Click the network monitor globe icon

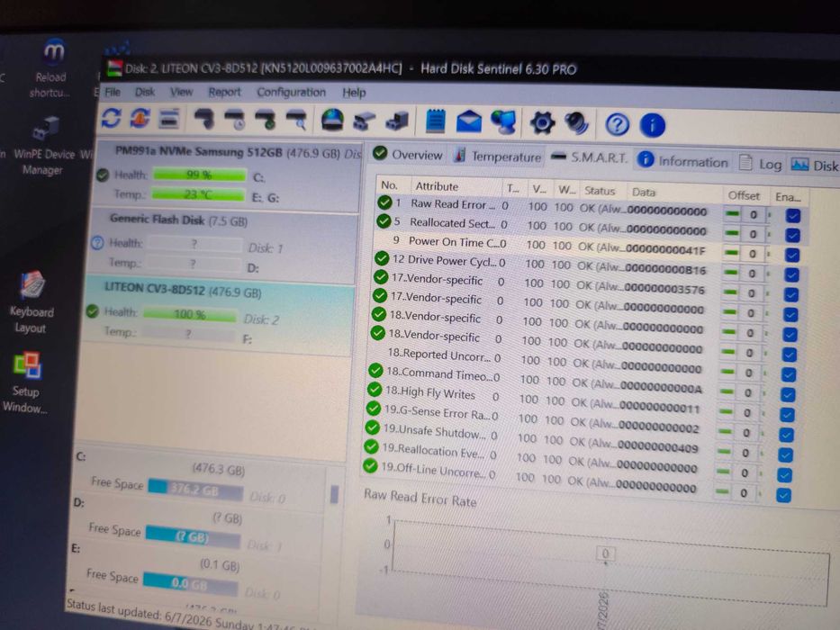tap(503, 122)
